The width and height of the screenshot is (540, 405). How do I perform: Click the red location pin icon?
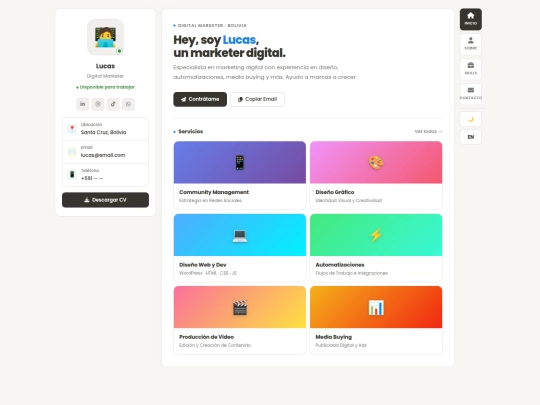pyautogui.click(x=72, y=129)
